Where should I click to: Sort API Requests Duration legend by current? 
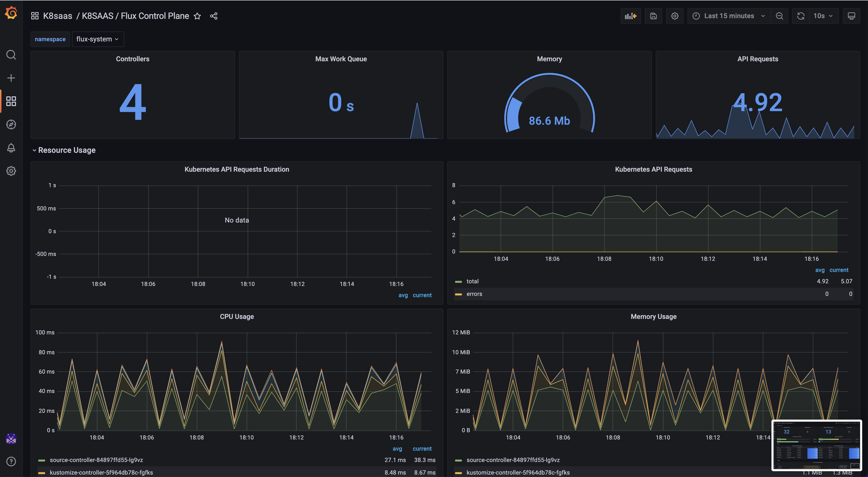pos(422,295)
